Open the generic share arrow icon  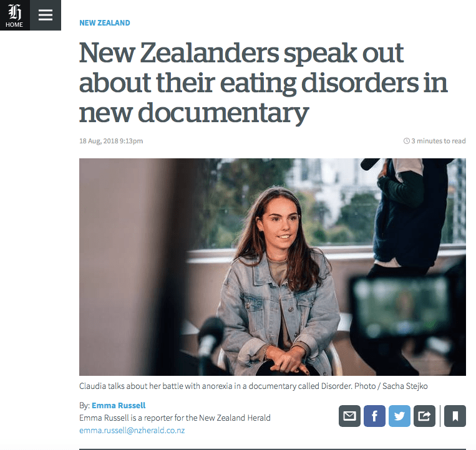coord(424,416)
